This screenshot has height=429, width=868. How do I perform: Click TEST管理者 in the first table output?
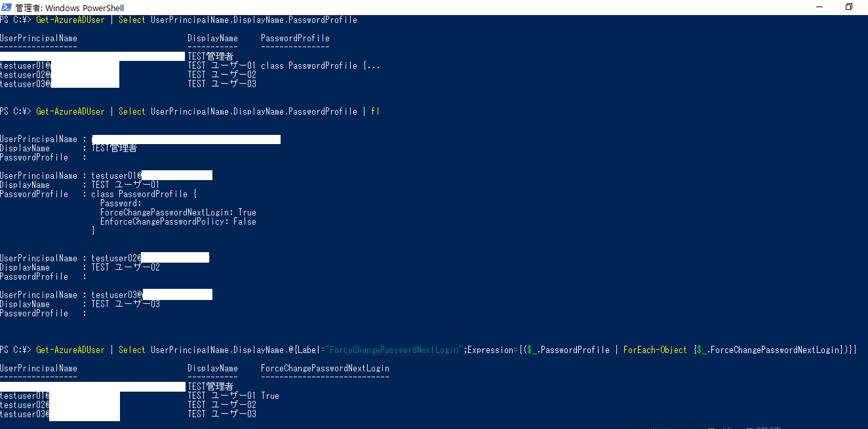210,57
